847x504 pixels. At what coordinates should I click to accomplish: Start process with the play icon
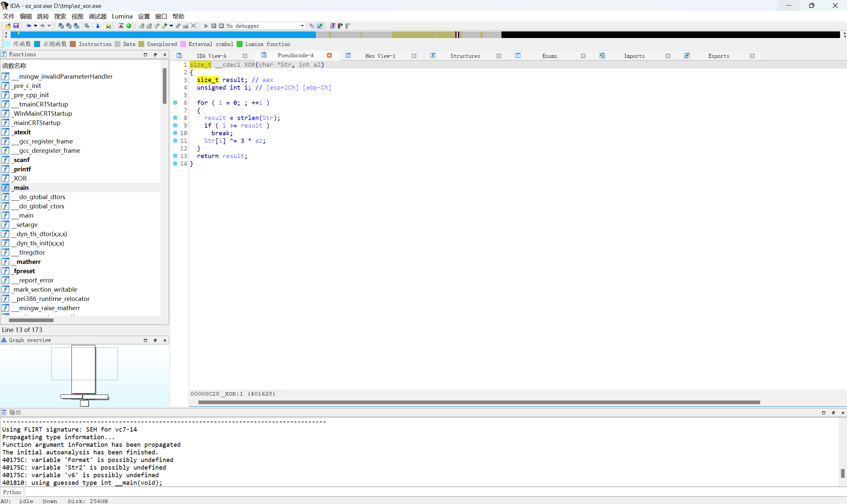206,26
